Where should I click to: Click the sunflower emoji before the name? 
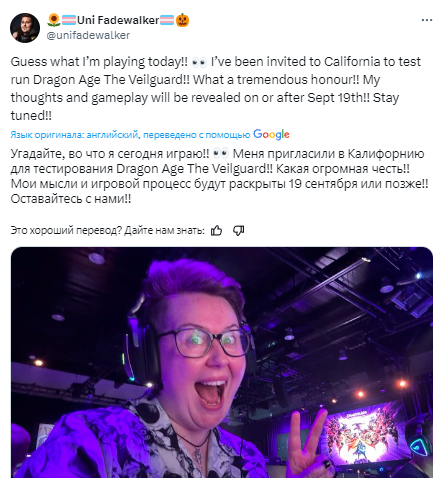pos(54,20)
